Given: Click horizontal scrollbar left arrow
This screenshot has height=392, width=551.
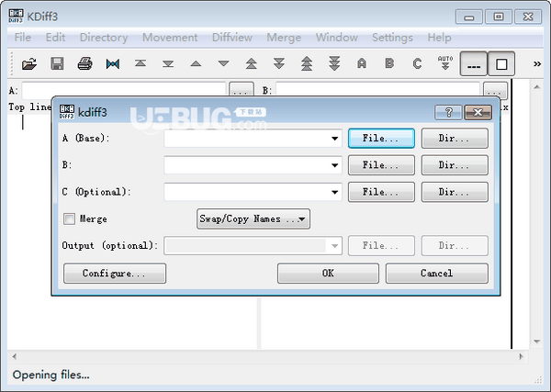Looking at the screenshot, I should click(x=14, y=356).
